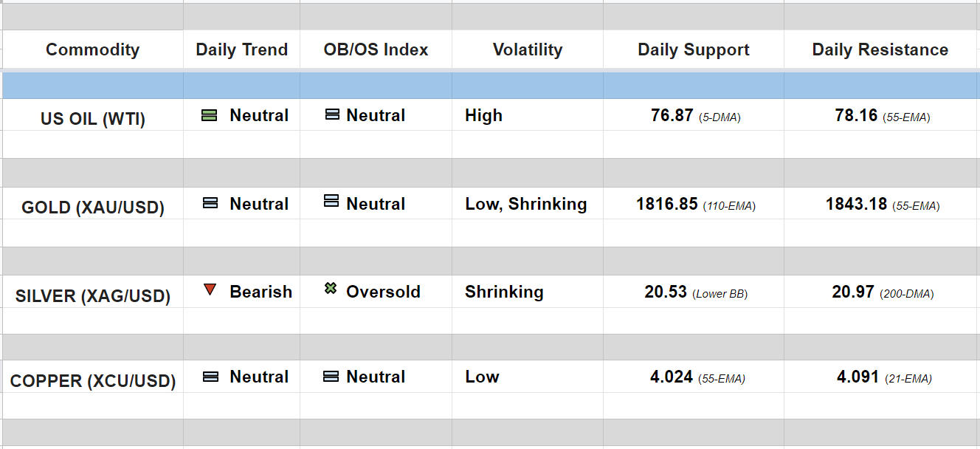Image resolution: width=980 pixels, height=449 pixels.
Task: Click the Copper OB/OS neutral icon
Action: (331, 377)
